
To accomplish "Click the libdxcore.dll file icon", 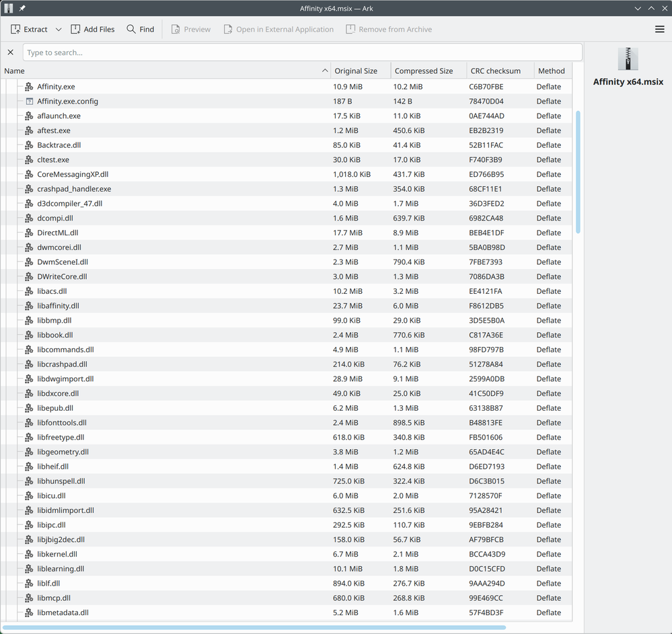I will (29, 393).
